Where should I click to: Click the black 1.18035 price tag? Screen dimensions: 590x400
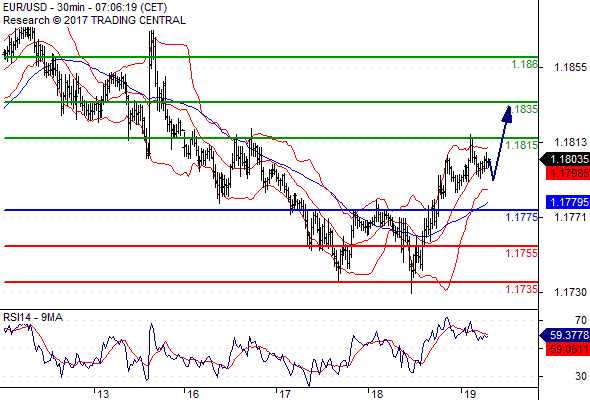tap(565, 159)
